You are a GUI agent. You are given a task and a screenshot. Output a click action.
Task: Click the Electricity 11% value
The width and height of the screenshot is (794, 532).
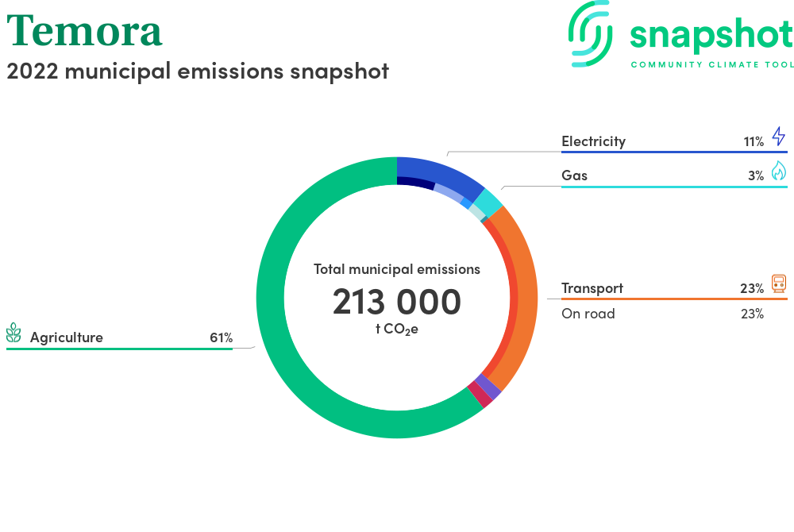point(754,141)
